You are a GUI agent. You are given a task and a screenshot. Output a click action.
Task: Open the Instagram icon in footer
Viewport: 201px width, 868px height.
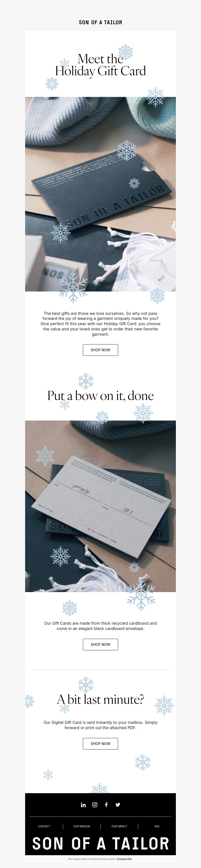[95, 805]
